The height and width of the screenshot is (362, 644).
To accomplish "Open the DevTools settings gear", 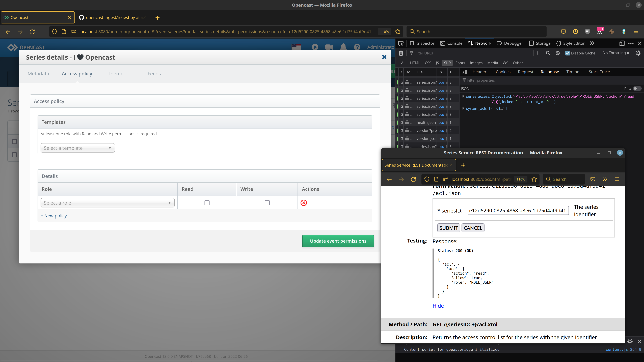I will pos(638,53).
